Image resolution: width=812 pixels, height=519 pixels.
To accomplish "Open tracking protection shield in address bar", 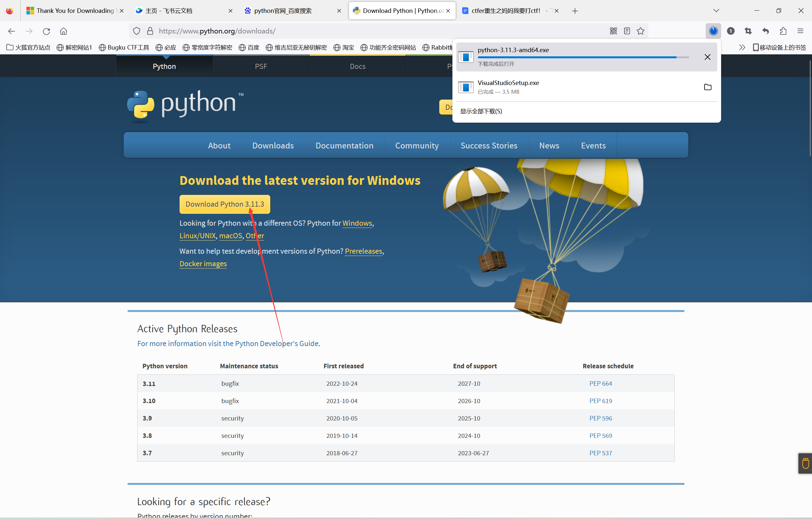I will pyautogui.click(x=137, y=31).
